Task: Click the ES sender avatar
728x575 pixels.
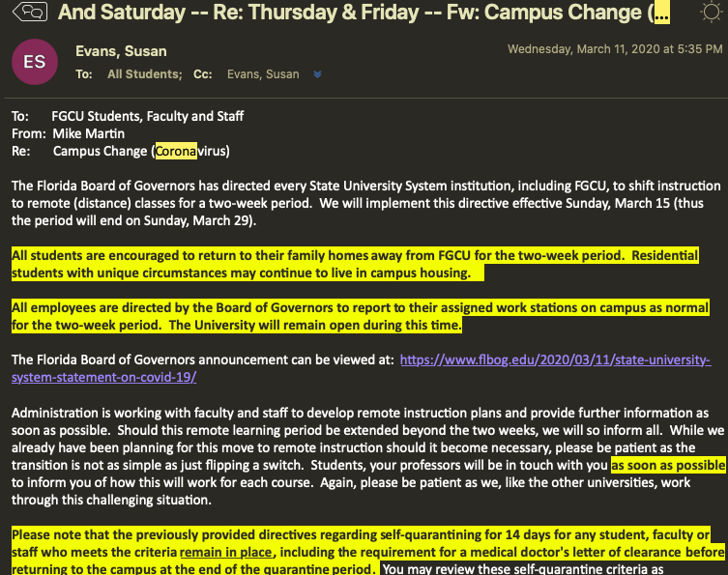Action: coord(34,61)
